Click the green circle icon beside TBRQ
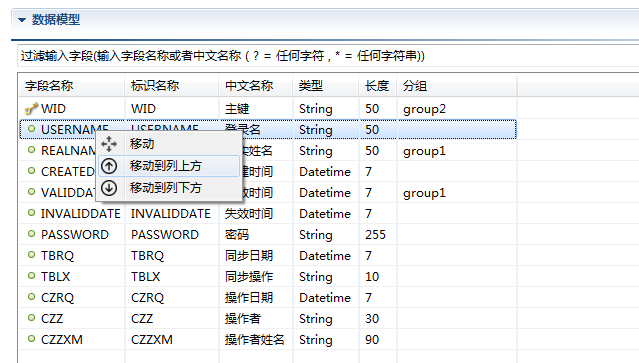 31,255
